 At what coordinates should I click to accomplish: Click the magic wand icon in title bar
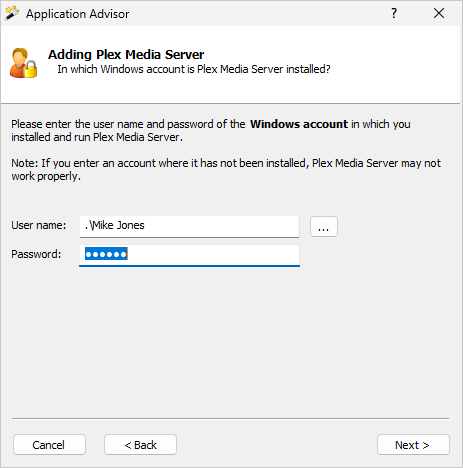click(12, 13)
